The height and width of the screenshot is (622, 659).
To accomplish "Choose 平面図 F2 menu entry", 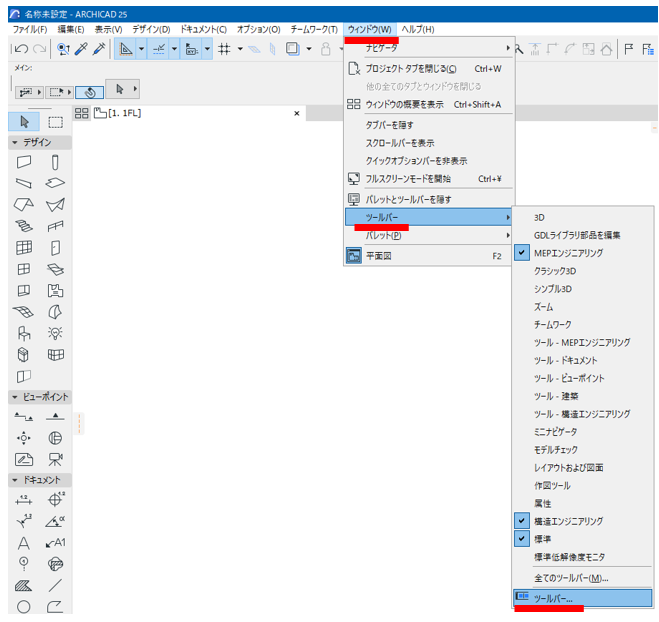I will (x=429, y=256).
